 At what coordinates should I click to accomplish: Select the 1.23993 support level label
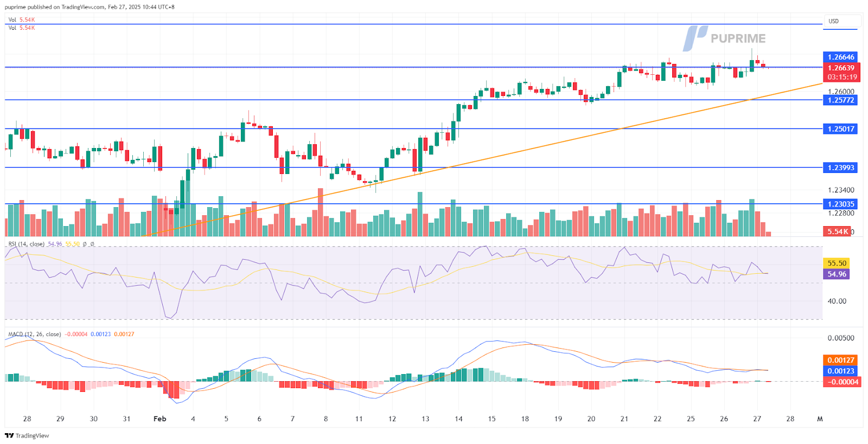[840, 168]
